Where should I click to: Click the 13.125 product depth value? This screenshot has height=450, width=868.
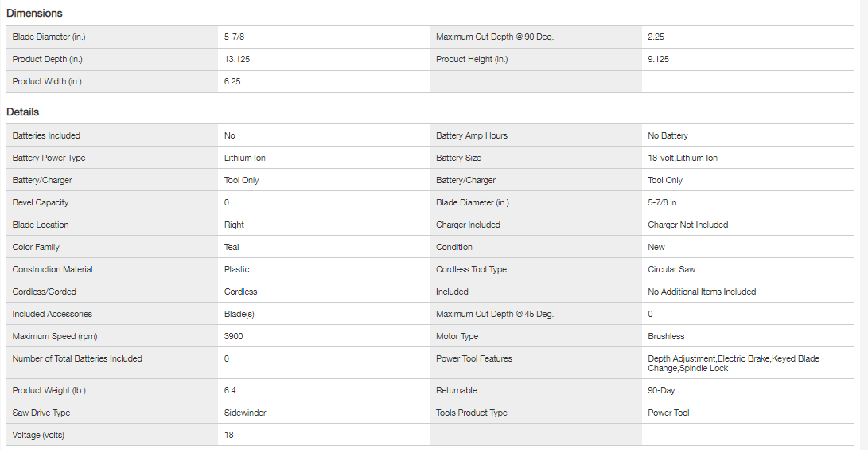[237, 60]
